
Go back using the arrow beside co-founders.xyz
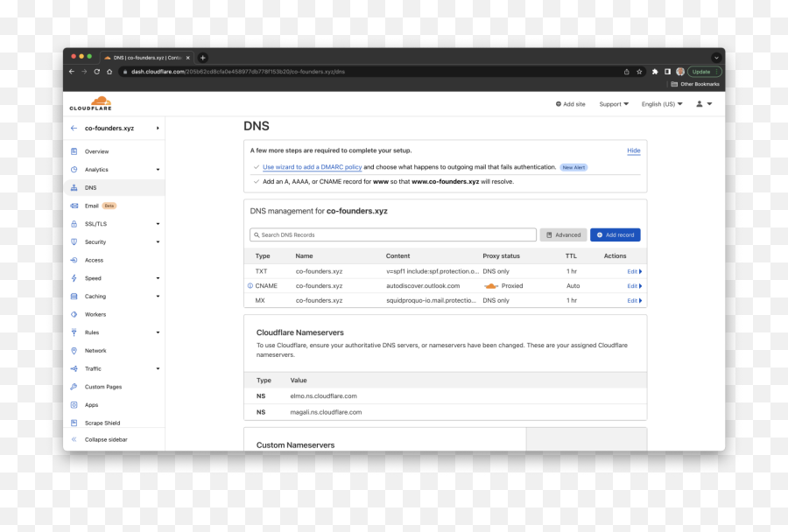pyautogui.click(x=74, y=128)
